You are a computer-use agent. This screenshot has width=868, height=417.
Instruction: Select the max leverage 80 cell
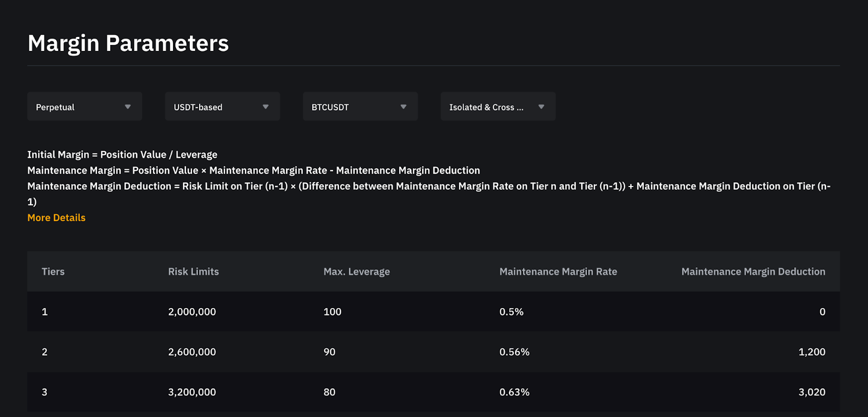coord(329,392)
